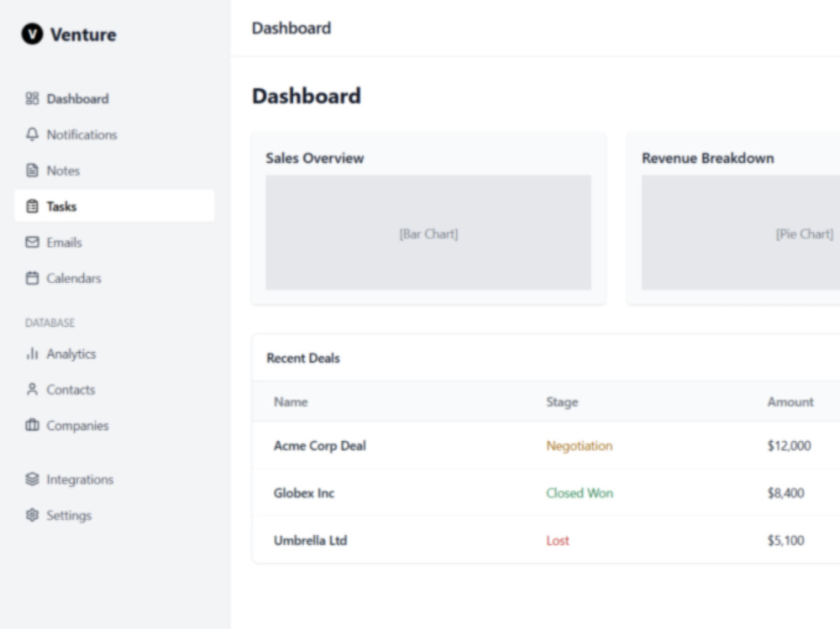The image size is (840, 629).
Task: Click the Notes document icon
Action: [x=32, y=170]
